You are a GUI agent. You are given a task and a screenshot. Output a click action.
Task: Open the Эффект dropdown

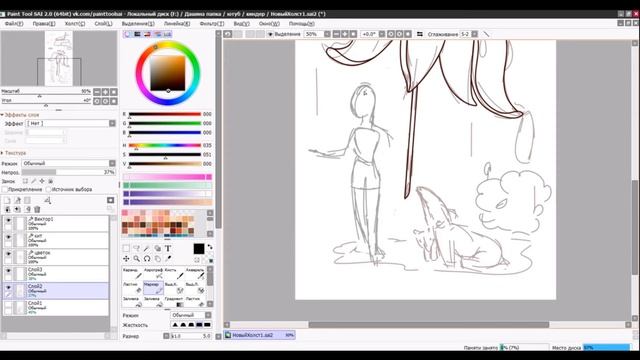point(71,123)
